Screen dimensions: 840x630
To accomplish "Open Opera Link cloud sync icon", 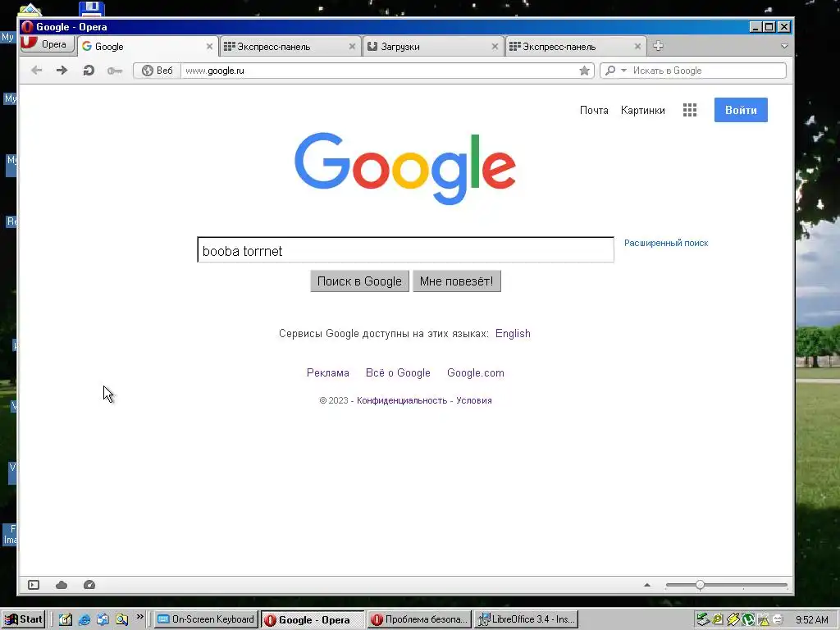I will [62, 585].
